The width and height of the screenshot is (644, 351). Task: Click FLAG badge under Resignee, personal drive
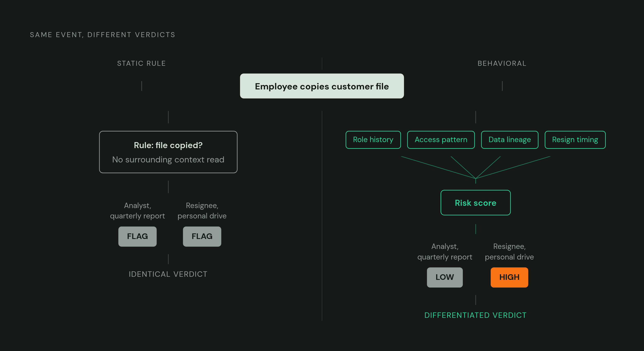coord(202,236)
